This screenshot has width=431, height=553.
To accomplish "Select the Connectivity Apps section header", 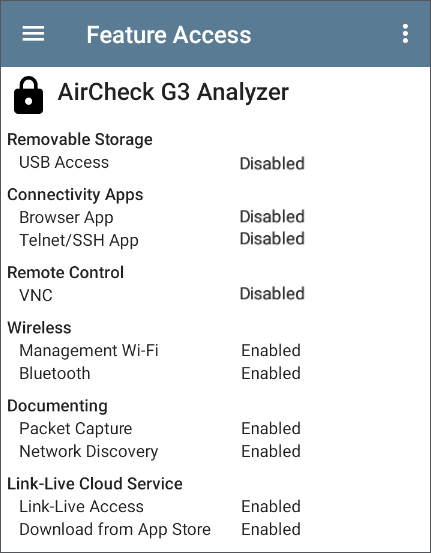I will pos(75,195).
